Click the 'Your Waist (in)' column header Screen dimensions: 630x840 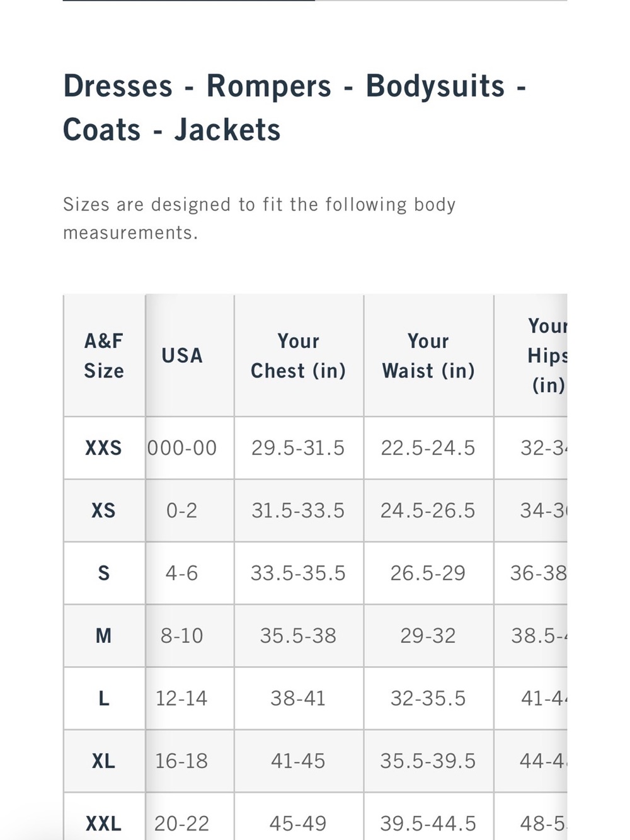tap(428, 355)
